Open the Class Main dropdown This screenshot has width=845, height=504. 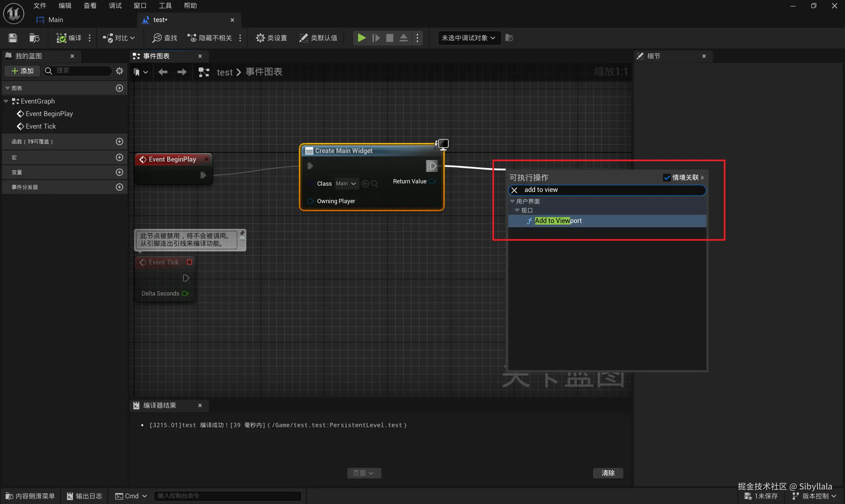pyautogui.click(x=346, y=184)
